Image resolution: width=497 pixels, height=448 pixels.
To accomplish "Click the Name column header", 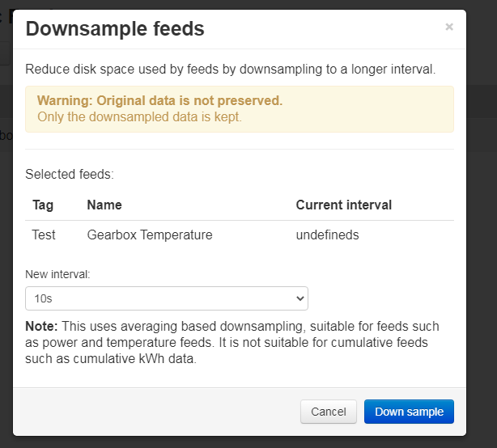I will (104, 205).
